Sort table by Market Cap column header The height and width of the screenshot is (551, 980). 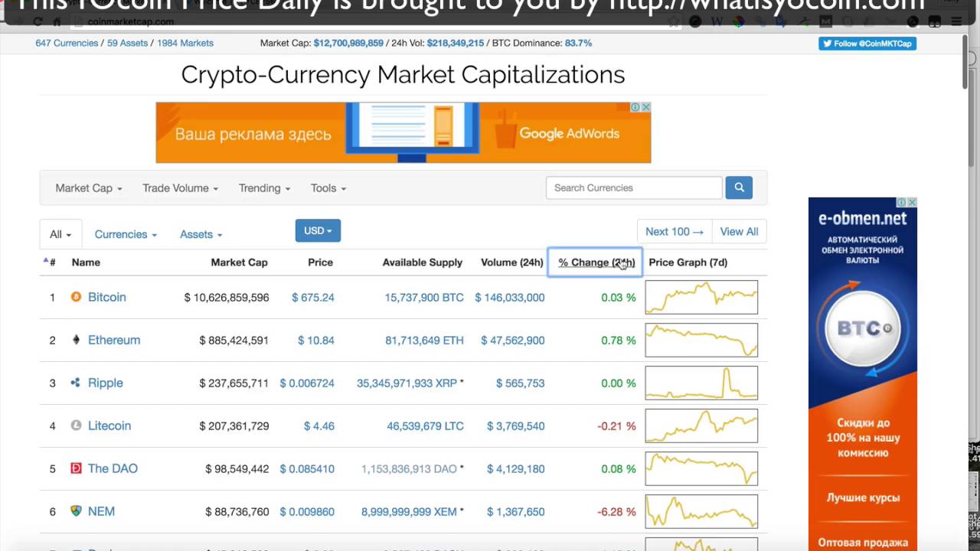pyautogui.click(x=239, y=262)
